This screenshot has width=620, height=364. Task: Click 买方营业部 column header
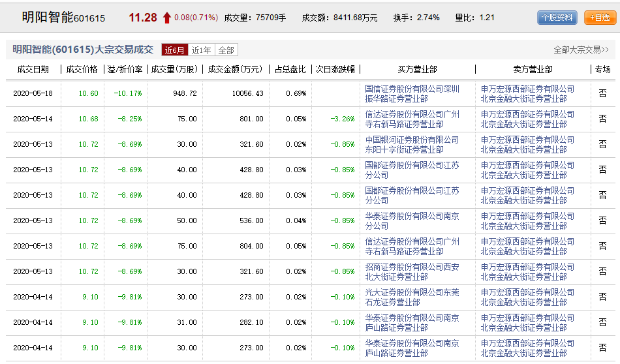pos(417,70)
